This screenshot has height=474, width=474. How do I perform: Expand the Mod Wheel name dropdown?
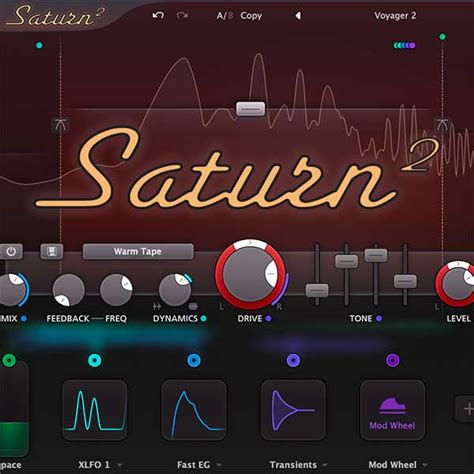(x=425, y=465)
